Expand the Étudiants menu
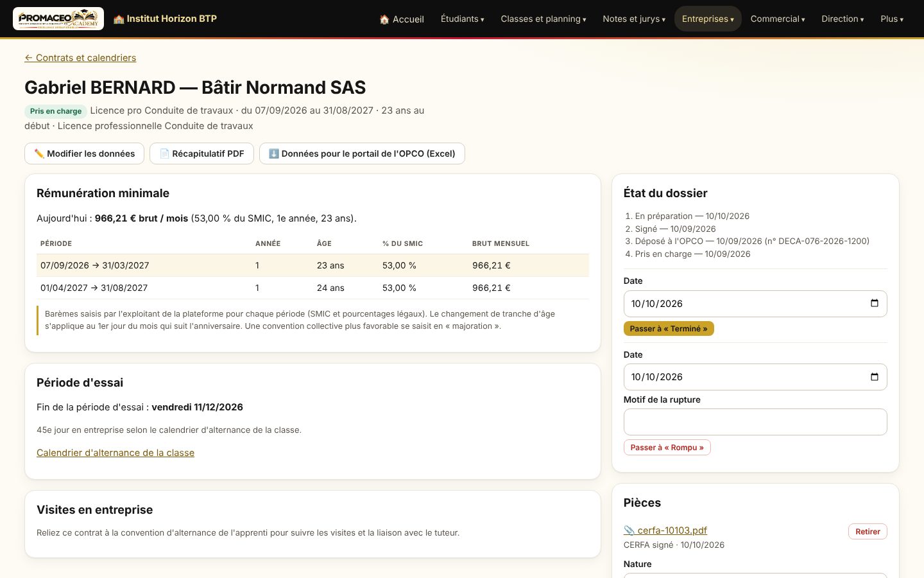Screen dimensions: 924x578 coord(462,19)
